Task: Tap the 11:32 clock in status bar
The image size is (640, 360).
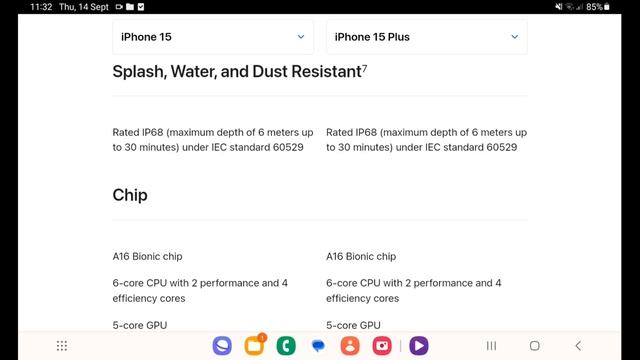Action: click(x=41, y=7)
